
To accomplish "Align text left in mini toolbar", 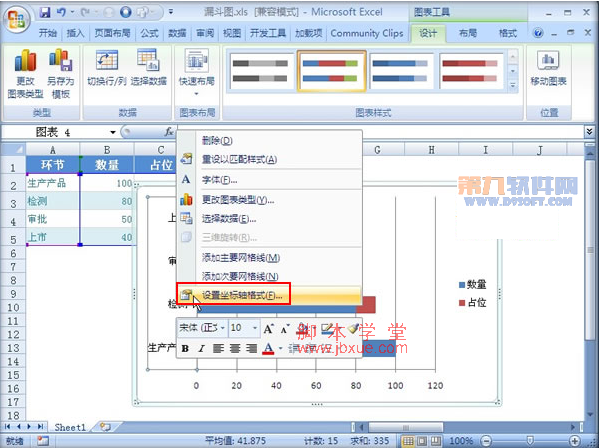I will [x=218, y=348].
